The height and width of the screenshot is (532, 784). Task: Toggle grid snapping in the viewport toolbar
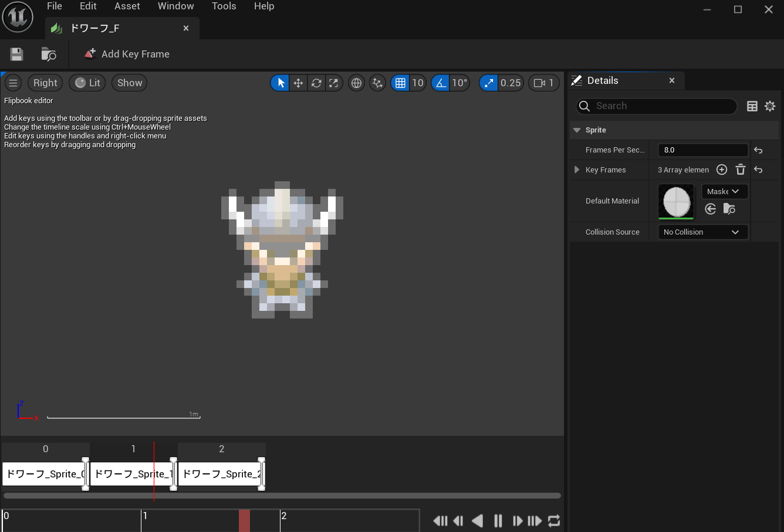pos(400,83)
